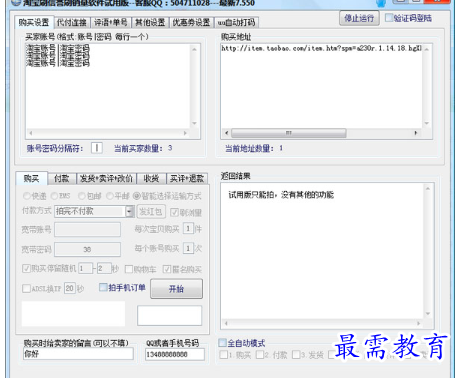Enable the 验证码登陆 checkbox

tap(389, 18)
